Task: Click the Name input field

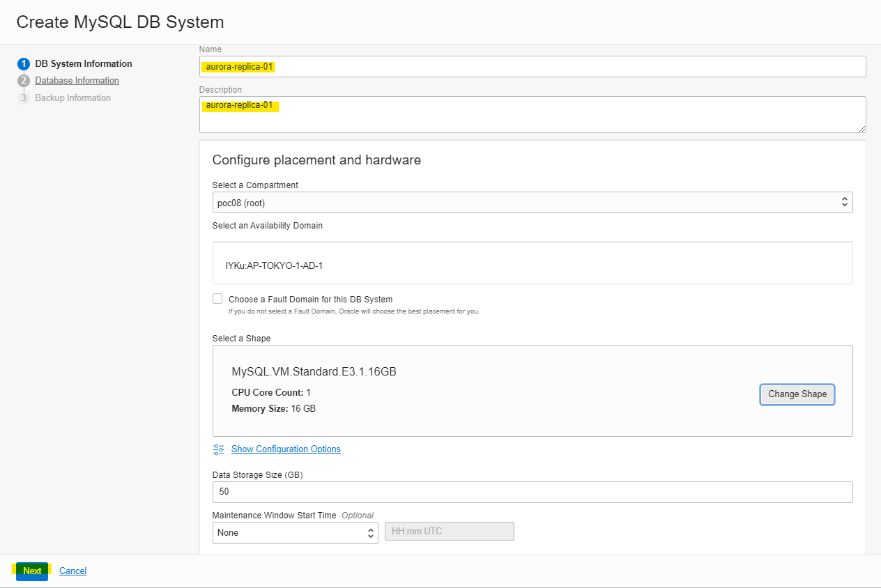Action: click(533, 67)
